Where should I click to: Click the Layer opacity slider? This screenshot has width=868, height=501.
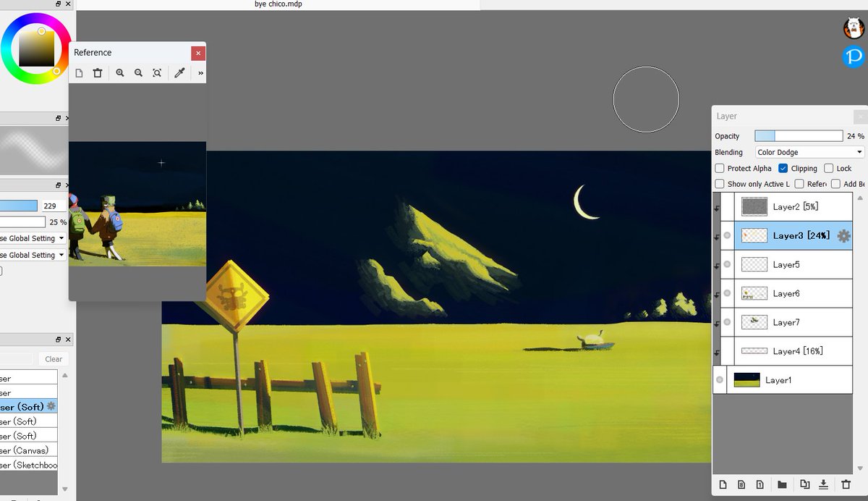click(799, 136)
